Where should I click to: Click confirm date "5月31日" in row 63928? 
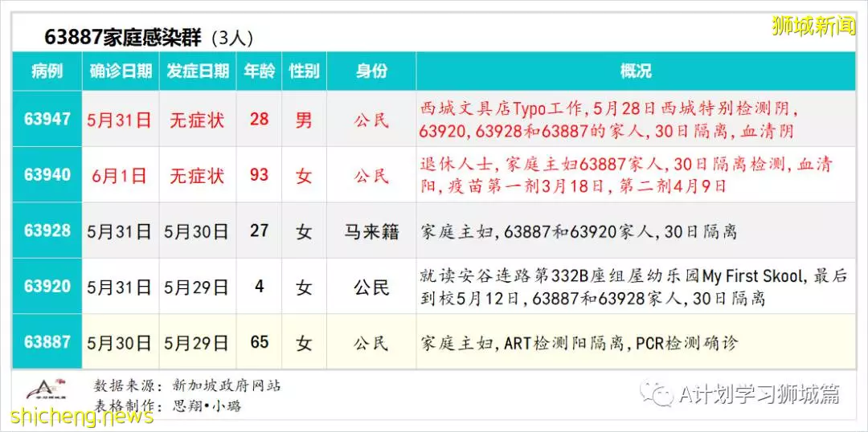[120, 231]
